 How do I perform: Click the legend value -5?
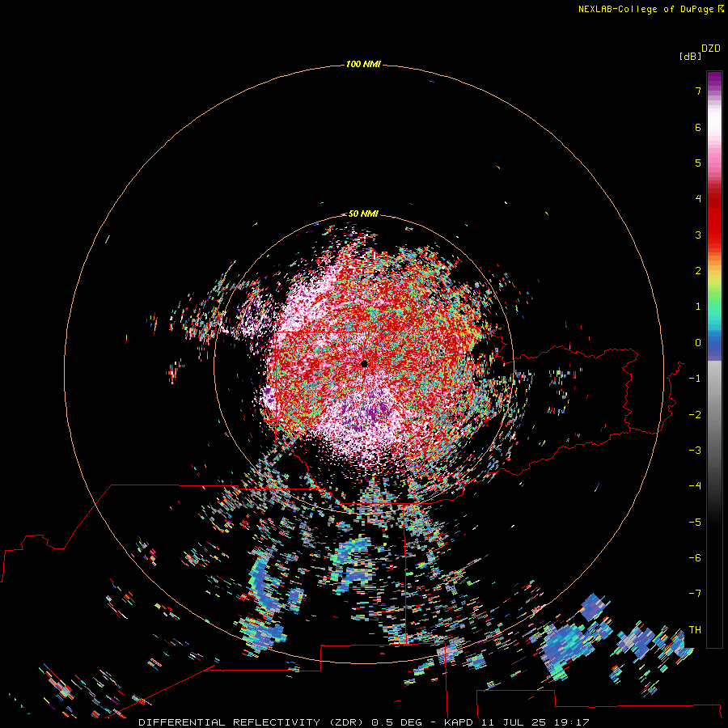pos(695,523)
